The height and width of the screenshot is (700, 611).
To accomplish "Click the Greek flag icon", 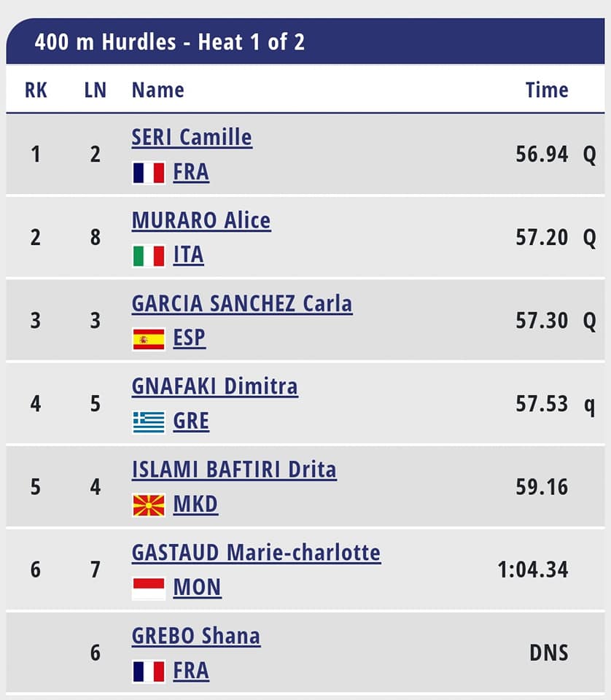I will [x=149, y=422].
